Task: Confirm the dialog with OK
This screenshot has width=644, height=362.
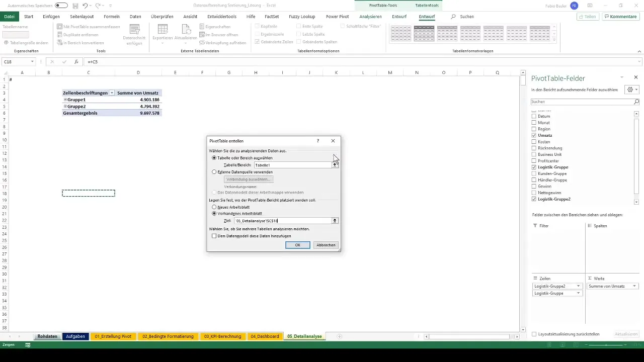Action: pos(298,245)
